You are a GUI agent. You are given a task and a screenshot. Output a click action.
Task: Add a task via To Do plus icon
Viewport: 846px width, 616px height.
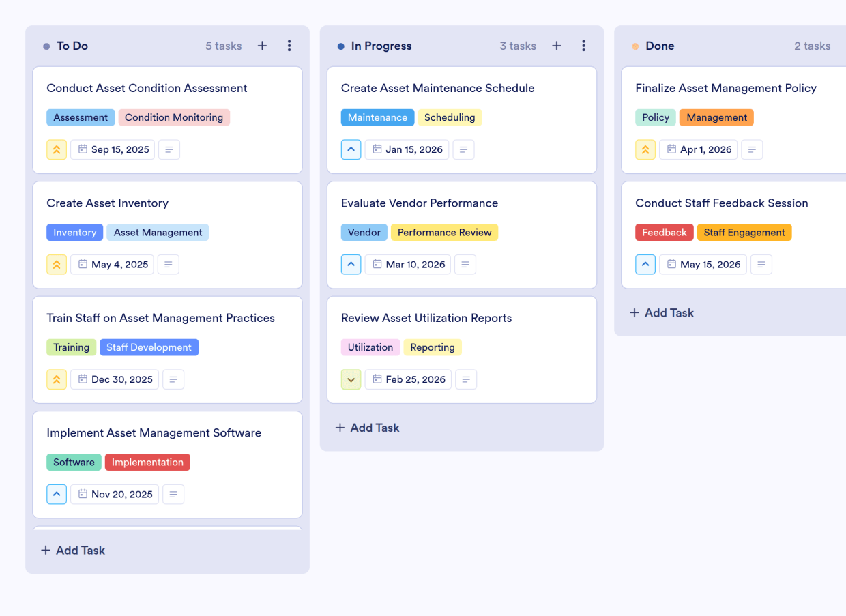click(262, 46)
